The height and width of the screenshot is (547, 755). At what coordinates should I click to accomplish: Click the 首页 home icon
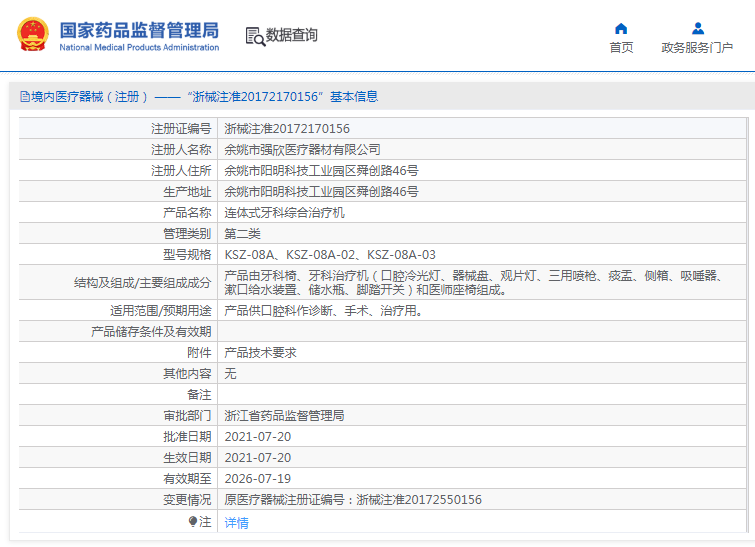[x=621, y=29]
